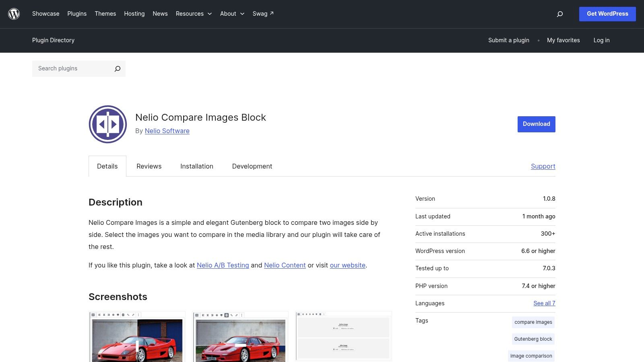Click the Log in link
The width and height of the screenshot is (644, 362).
(x=601, y=40)
